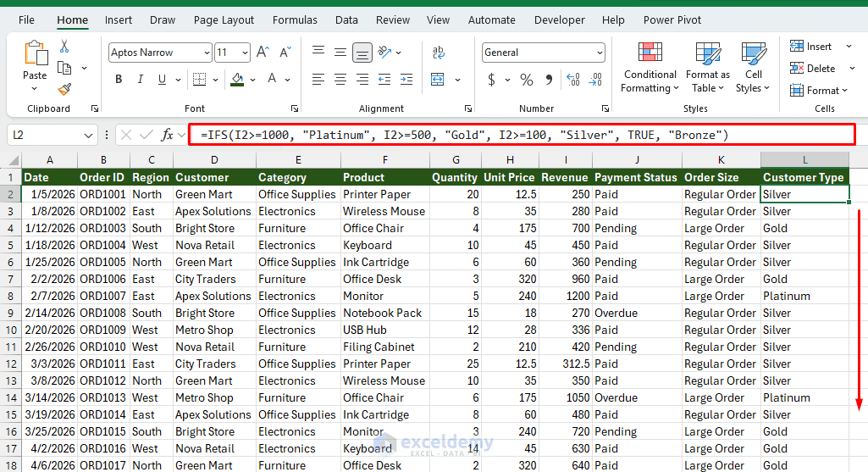Image resolution: width=868 pixels, height=472 pixels.
Task: Open Name Box dropdown arrow
Action: [88, 136]
